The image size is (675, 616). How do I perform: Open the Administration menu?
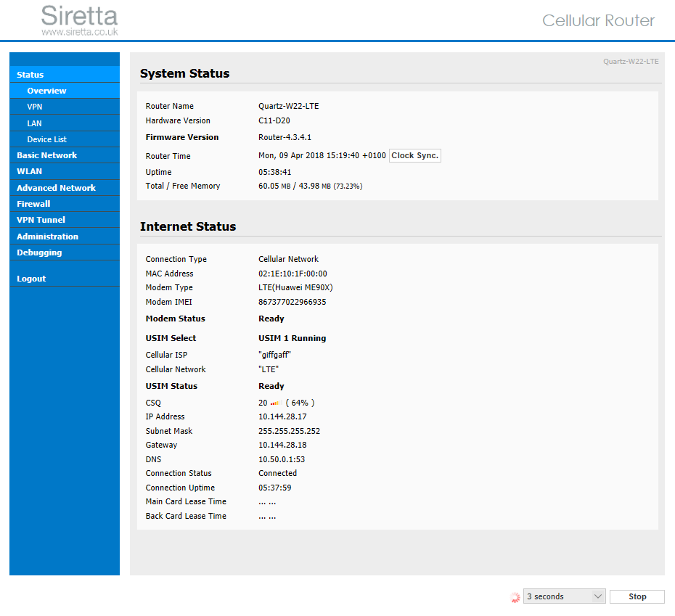(65, 237)
